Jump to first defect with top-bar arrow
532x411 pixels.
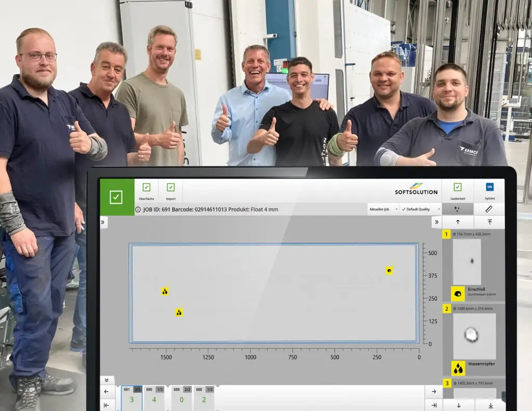pos(489,222)
